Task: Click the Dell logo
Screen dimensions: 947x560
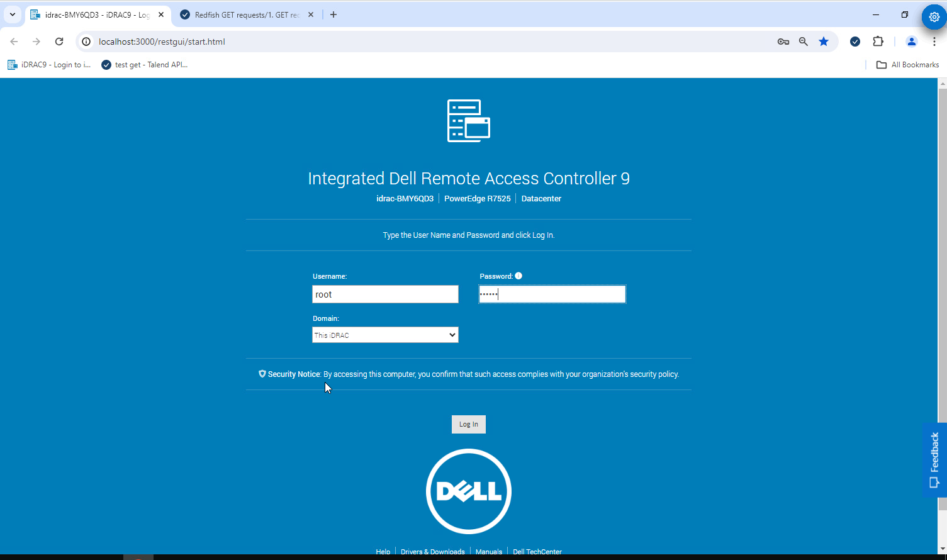Action: point(469,491)
